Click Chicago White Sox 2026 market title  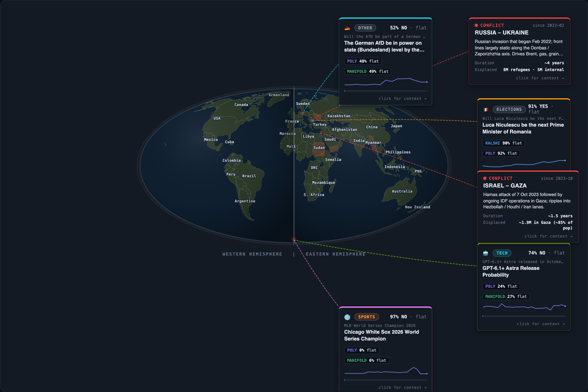click(x=381, y=336)
